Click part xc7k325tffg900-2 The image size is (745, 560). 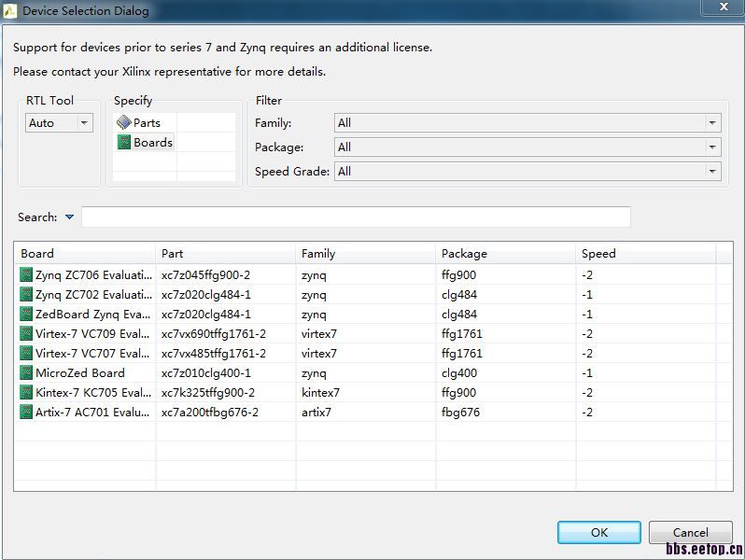click(207, 392)
